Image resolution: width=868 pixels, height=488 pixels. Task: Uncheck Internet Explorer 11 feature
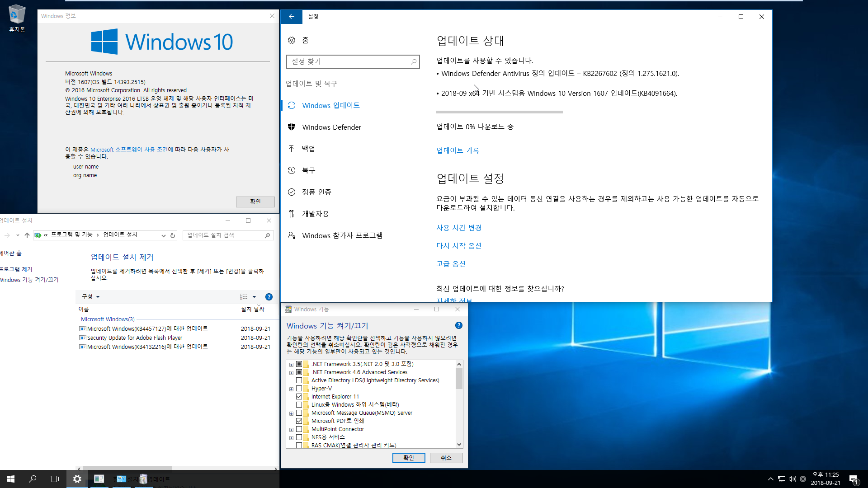click(x=299, y=397)
